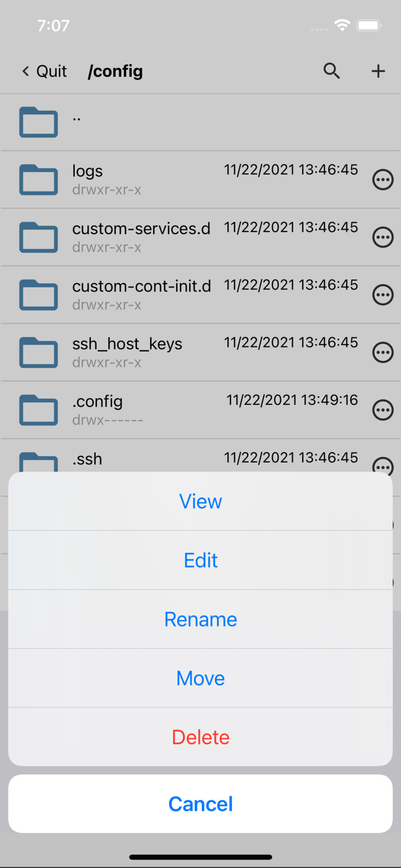
Task: Select View from the action sheet
Action: 200,501
